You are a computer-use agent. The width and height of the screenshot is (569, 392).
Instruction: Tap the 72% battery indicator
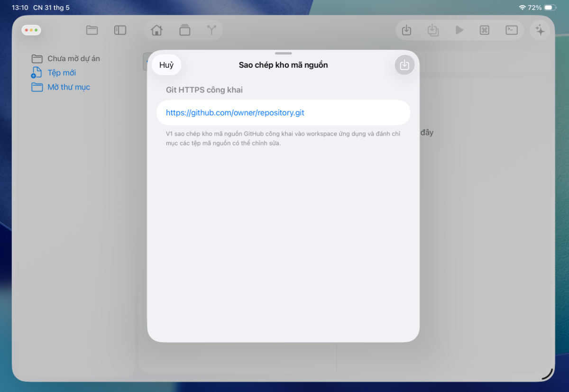click(x=542, y=8)
